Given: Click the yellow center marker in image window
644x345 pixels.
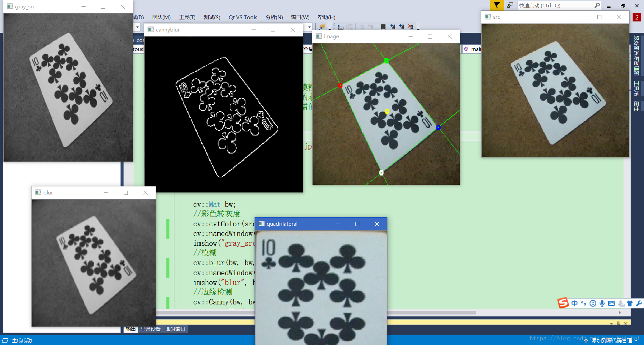Looking at the screenshot, I should click(387, 111).
